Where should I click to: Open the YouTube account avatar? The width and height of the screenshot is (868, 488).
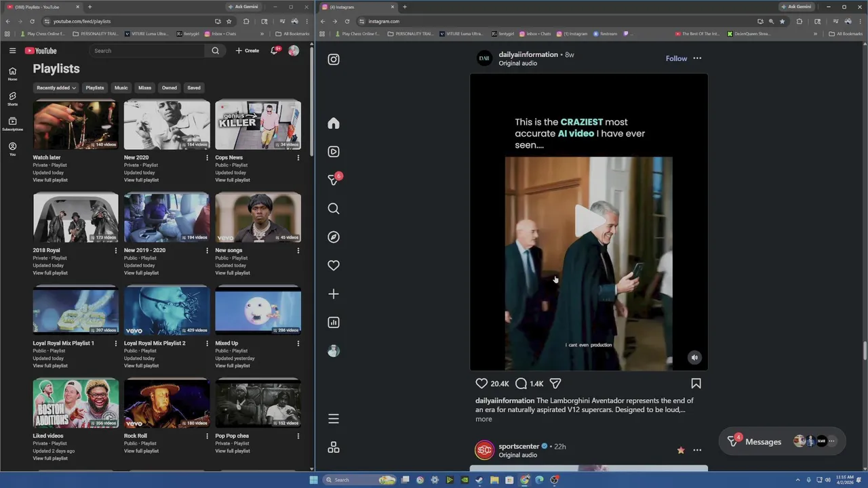(x=294, y=51)
